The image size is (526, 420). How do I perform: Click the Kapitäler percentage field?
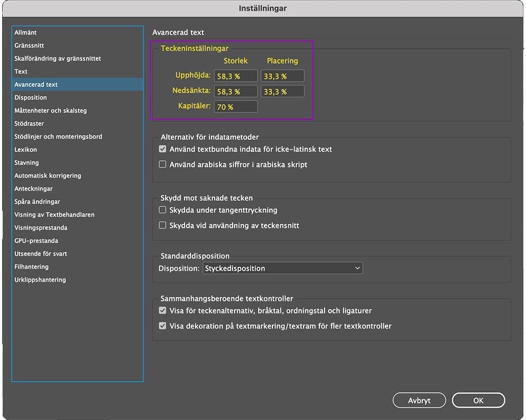[236, 107]
